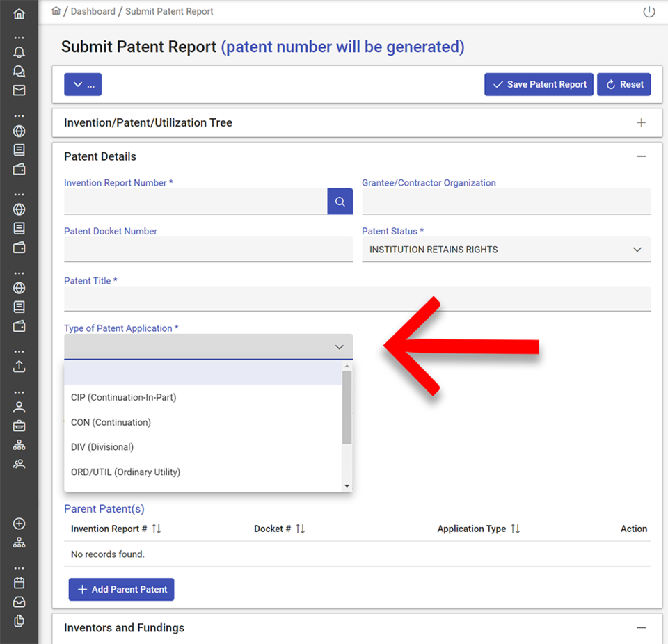Open the calendar icon near the sidebar bottom
Viewport: 668px width, 644px height.
(19, 583)
